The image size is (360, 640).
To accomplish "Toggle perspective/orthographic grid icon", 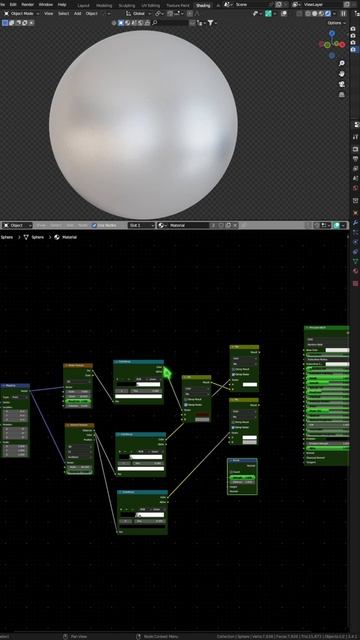I will coord(342,95).
